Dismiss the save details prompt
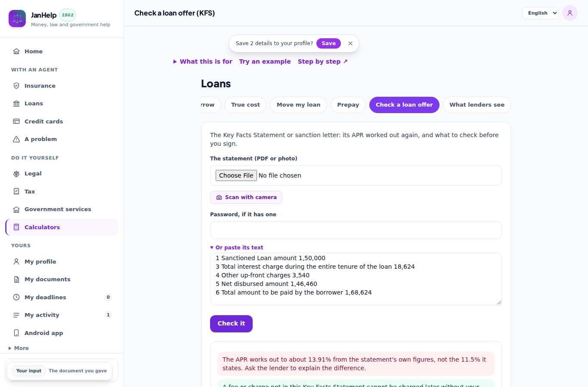 tap(350, 43)
